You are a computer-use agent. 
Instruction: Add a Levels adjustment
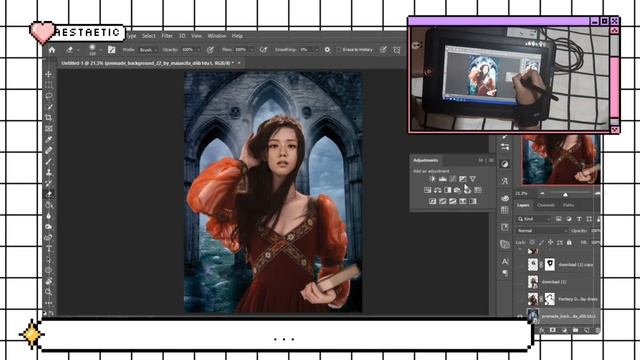point(442,179)
